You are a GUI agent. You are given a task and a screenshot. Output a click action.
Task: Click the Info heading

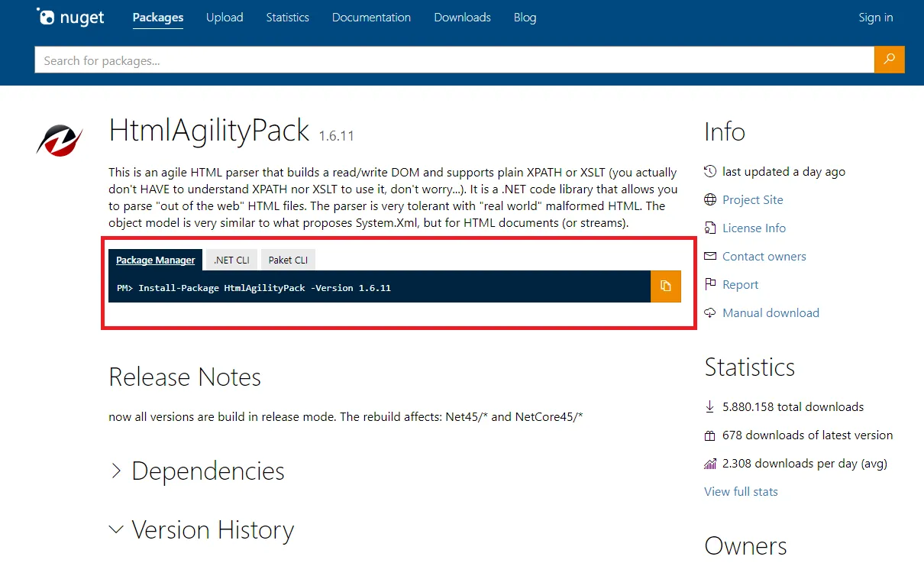tap(725, 132)
